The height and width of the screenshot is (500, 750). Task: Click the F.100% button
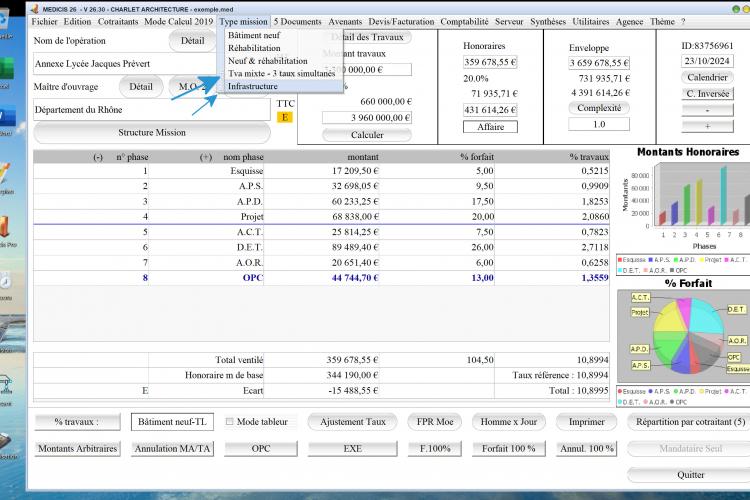coord(435,448)
